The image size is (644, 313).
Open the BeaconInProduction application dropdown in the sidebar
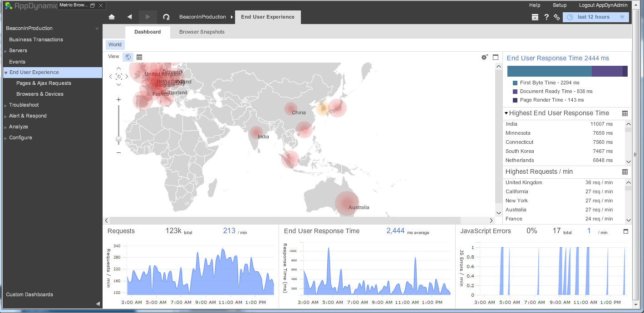pyautogui.click(x=97, y=29)
